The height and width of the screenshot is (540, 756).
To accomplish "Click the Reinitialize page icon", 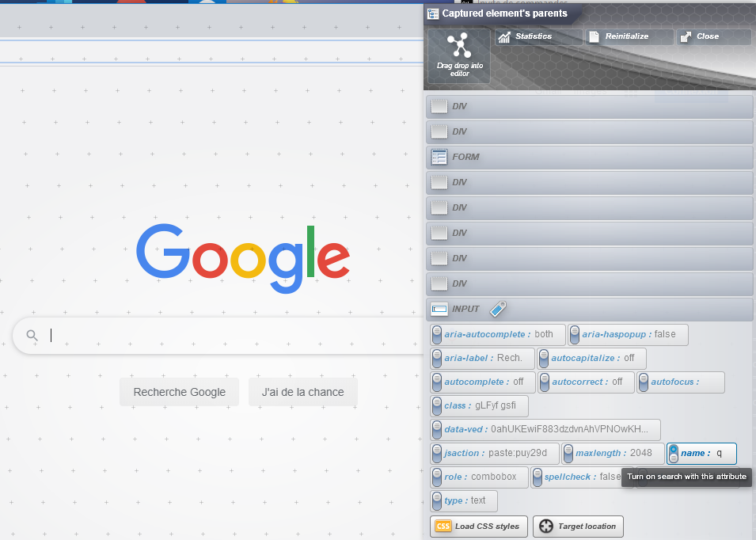I will [x=594, y=36].
